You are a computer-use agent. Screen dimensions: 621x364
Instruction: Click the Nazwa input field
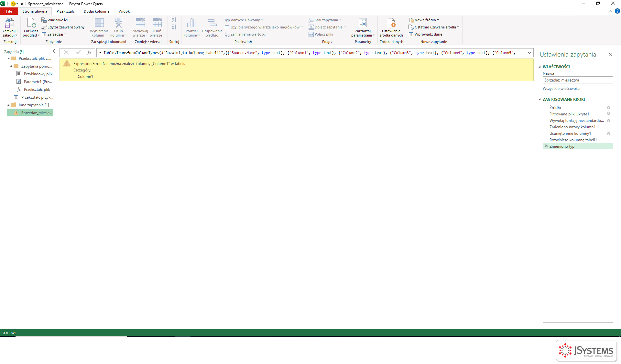point(578,80)
